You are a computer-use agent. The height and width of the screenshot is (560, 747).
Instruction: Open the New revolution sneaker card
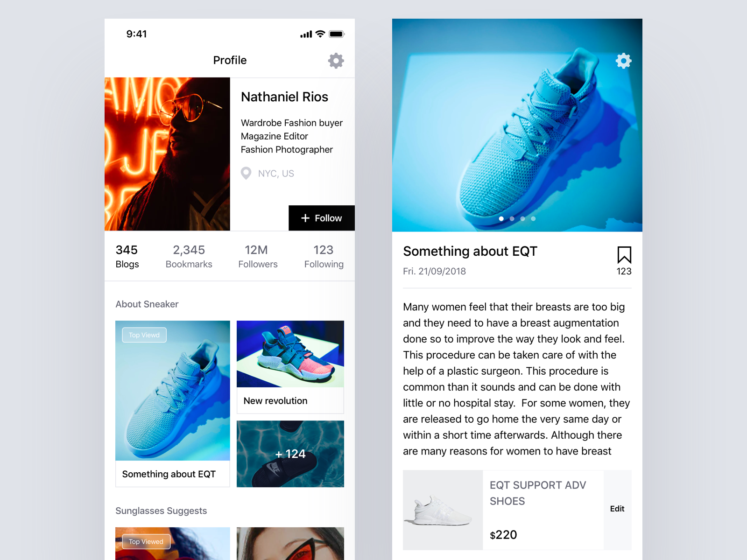point(290,367)
